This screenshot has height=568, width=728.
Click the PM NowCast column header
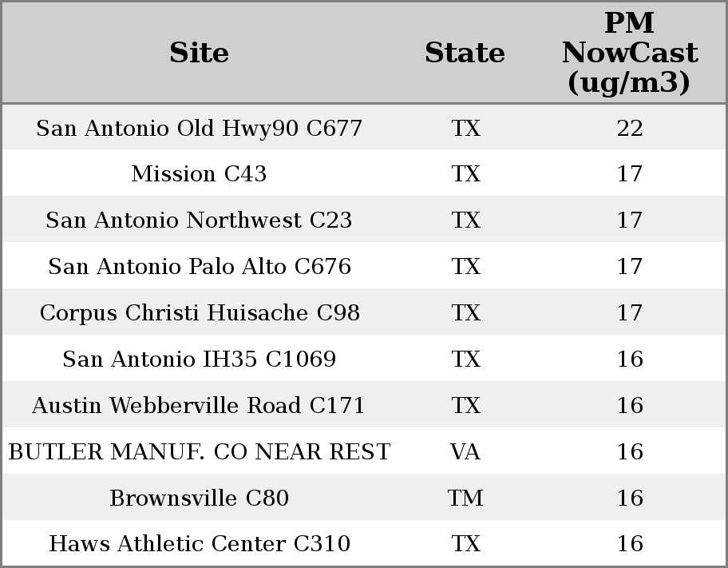(630, 53)
